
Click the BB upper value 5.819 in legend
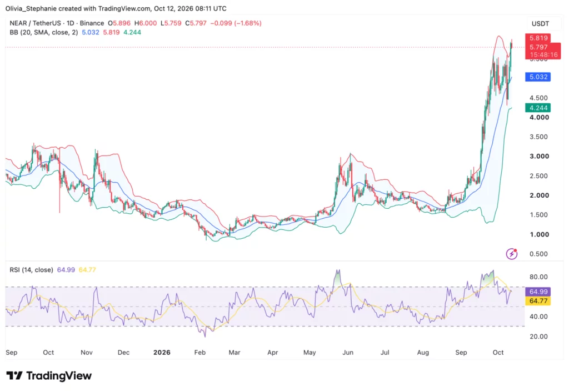(x=111, y=32)
